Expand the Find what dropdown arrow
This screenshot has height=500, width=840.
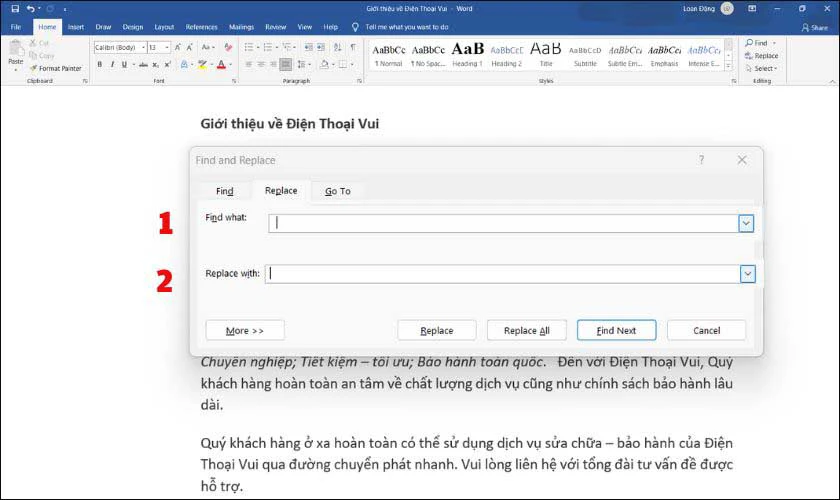(x=746, y=223)
